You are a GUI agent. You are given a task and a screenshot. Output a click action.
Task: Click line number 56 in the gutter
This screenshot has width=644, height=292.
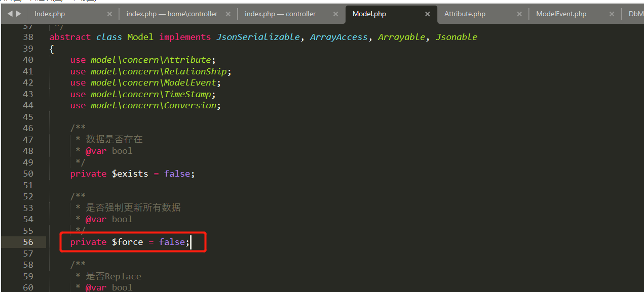(x=28, y=242)
